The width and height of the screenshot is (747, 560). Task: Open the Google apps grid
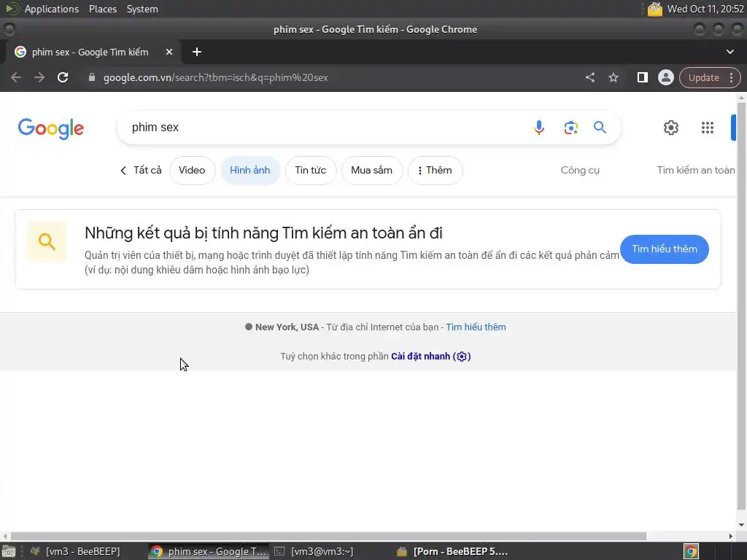click(708, 128)
